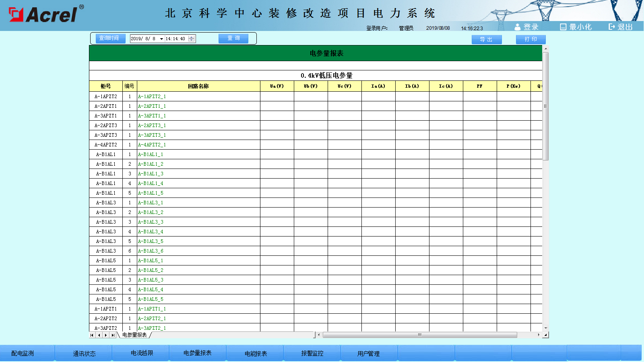Click the vertical scrollbar down arrow
This screenshot has width=644, height=362.
click(545, 328)
